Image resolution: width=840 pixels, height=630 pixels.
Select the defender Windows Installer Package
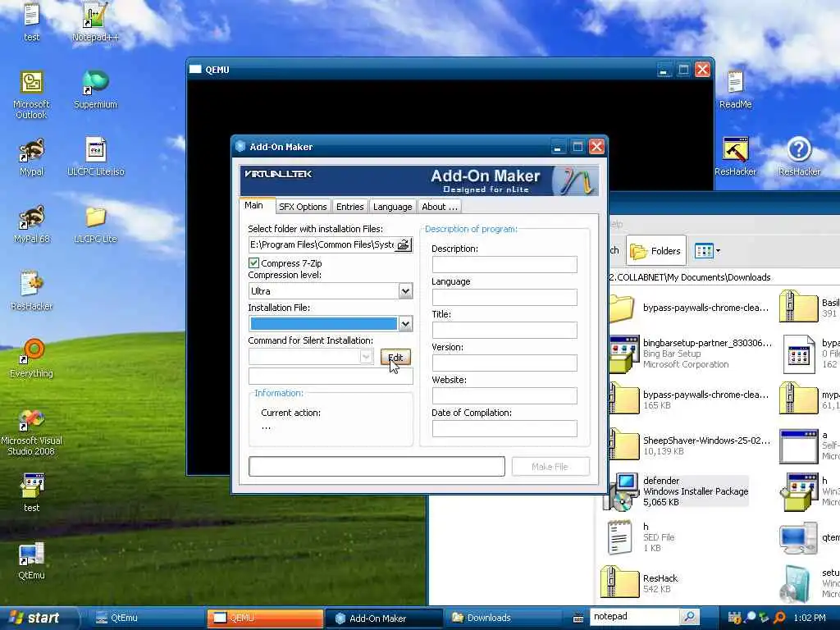678,491
